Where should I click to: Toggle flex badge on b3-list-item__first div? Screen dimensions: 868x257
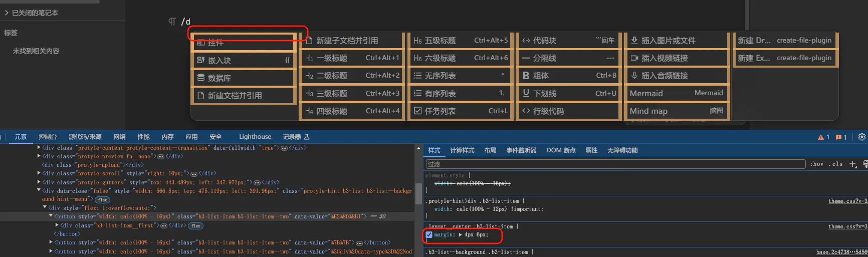click(195, 226)
